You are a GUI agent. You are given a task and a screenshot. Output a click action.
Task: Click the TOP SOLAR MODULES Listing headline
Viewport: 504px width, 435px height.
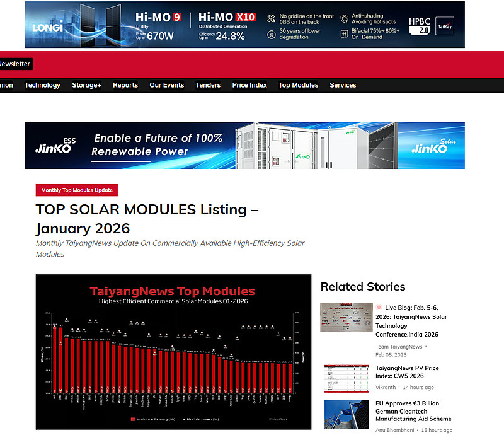tap(147, 219)
